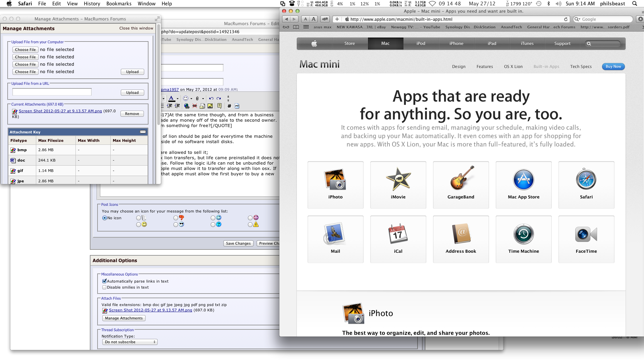Open the Address Book tile
Viewport: 644px width, 362px height.
(x=461, y=239)
